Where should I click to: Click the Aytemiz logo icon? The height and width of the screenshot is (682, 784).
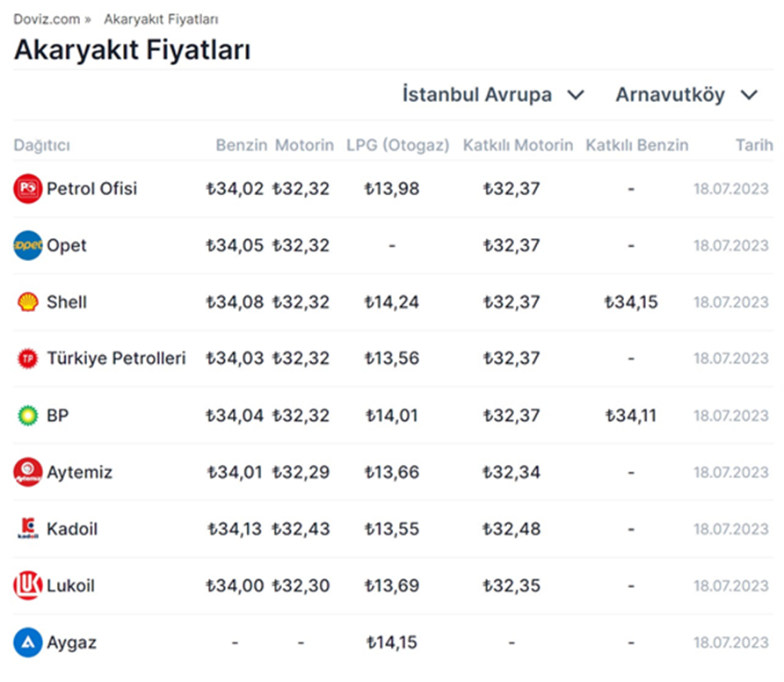pos(28,473)
